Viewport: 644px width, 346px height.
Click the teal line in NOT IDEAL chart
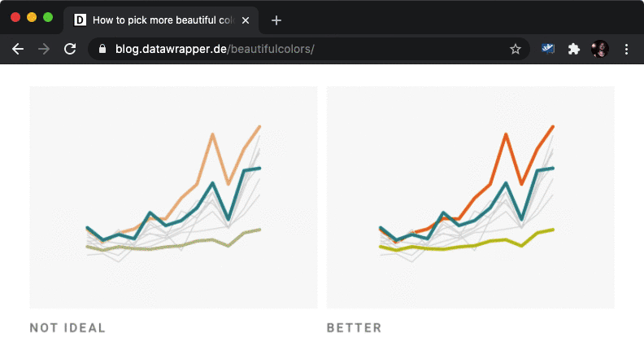pyautogui.click(x=212, y=183)
